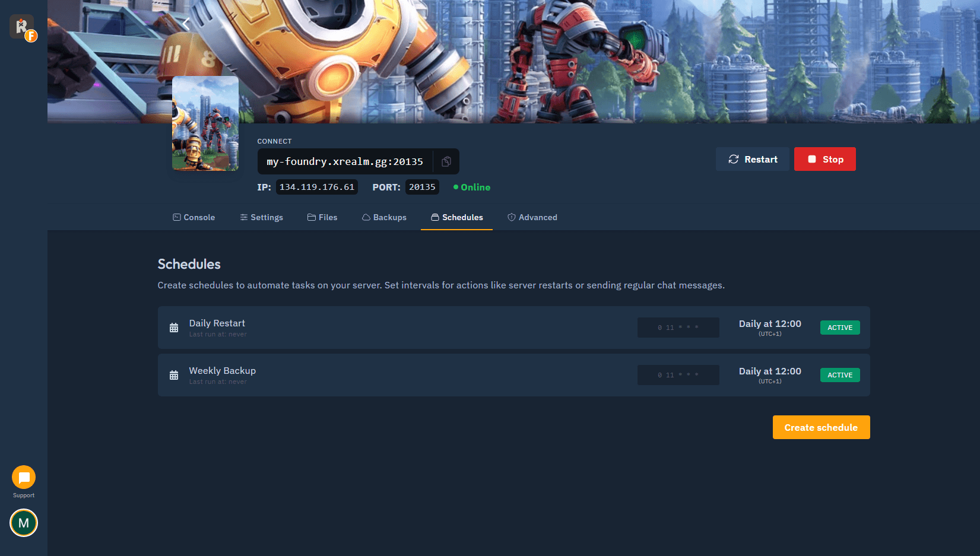Toggle the ACTIVE switch for Weekly Backup
This screenshot has height=556, width=980.
pos(839,374)
